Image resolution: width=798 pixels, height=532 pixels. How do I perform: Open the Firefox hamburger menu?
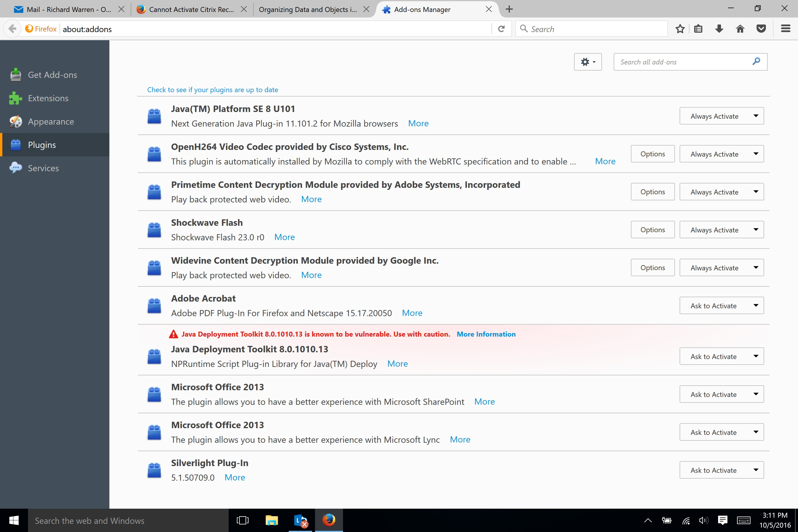[785, 29]
